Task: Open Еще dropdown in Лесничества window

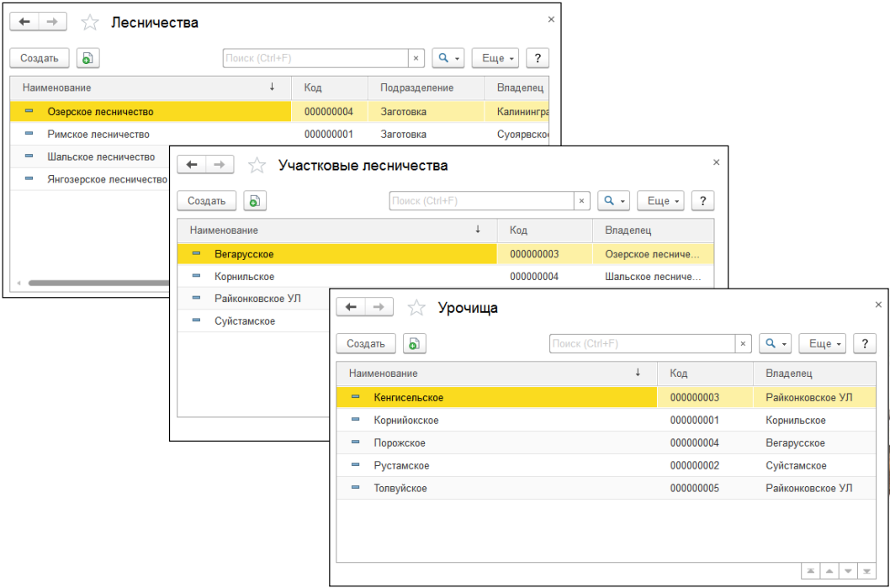Action: pyautogui.click(x=495, y=58)
